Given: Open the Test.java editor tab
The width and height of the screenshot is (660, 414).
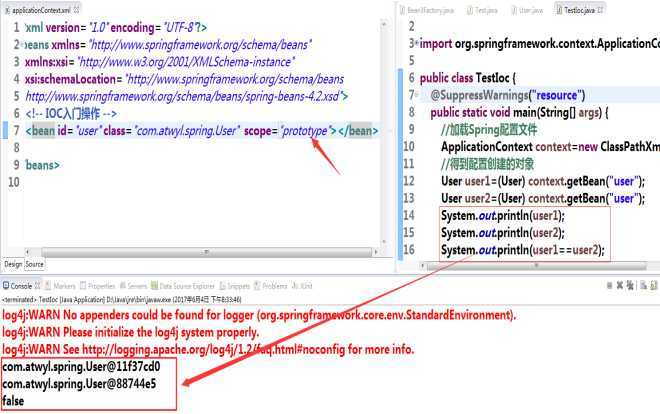Looking at the screenshot, I should pos(482,10).
